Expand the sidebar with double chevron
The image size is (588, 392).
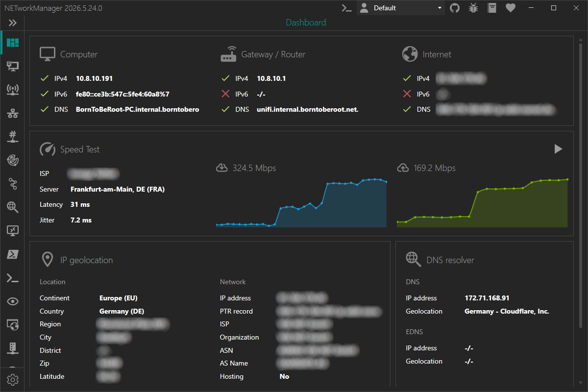[x=13, y=23]
